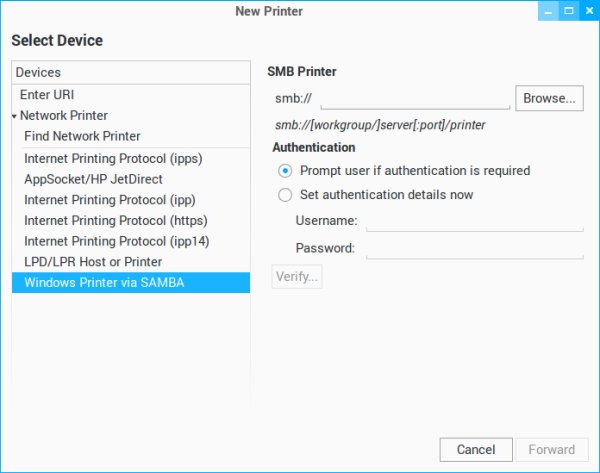Enable Prompt user if authentication required
The height and width of the screenshot is (473, 600).
click(x=286, y=171)
